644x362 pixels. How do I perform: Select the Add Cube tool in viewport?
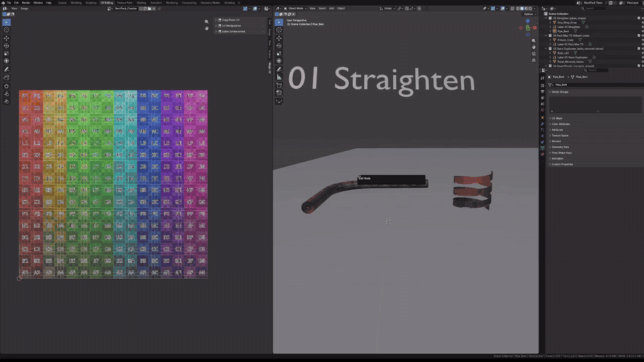[x=279, y=85]
